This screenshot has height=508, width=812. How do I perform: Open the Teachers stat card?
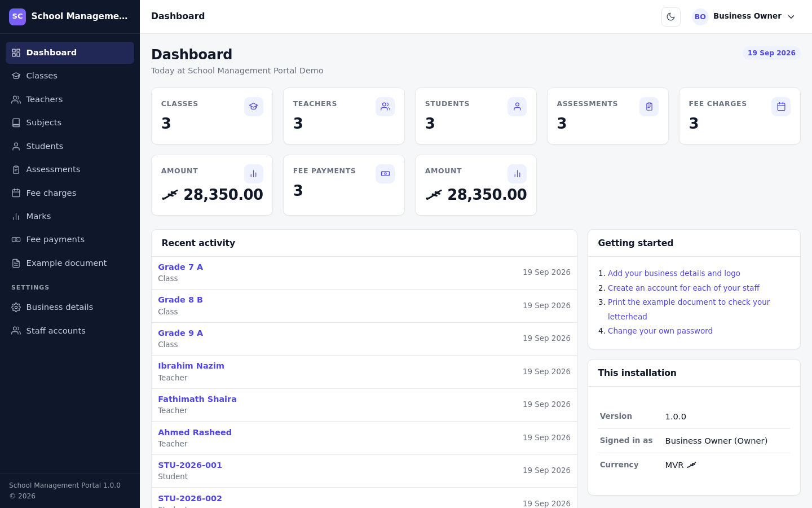(x=344, y=116)
